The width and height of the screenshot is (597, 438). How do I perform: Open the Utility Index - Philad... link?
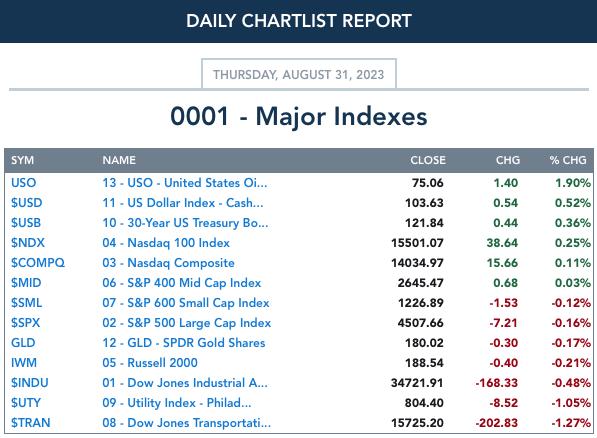[x=177, y=403]
